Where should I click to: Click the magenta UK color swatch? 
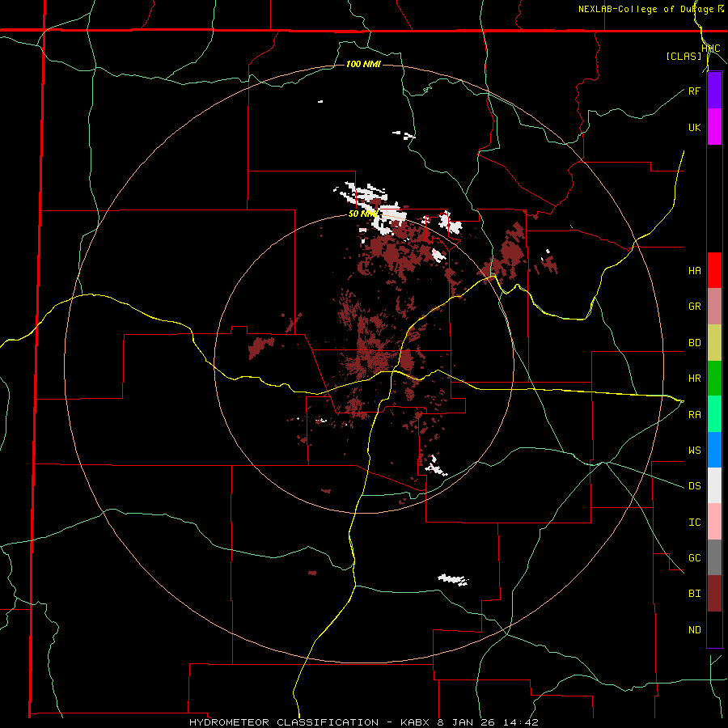[x=714, y=127]
